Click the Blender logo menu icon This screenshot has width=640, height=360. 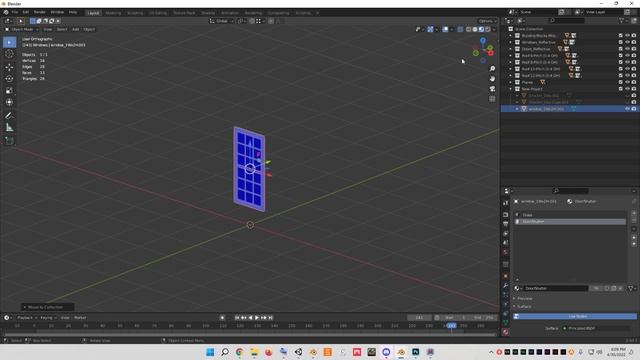pyautogui.click(x=6, y=12)
